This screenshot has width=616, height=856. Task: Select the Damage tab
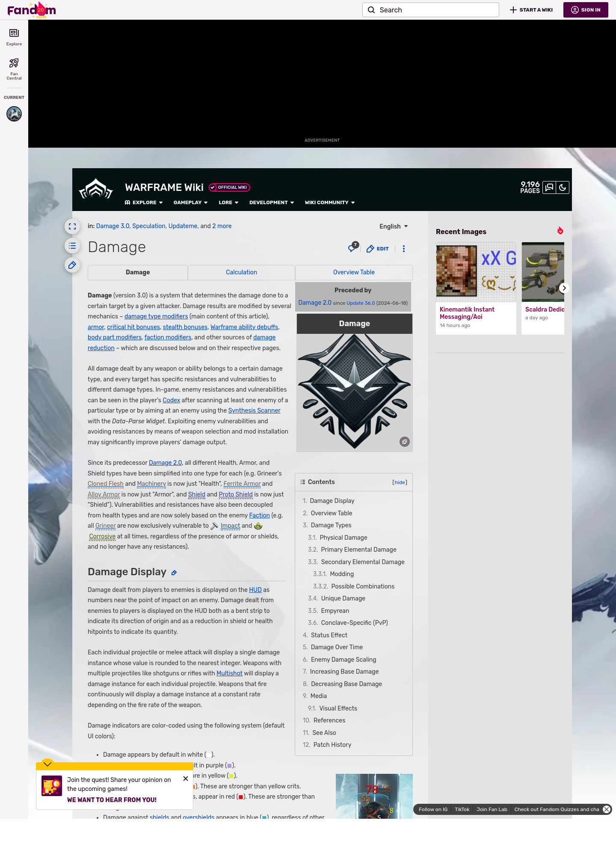[x=138, y=272]
